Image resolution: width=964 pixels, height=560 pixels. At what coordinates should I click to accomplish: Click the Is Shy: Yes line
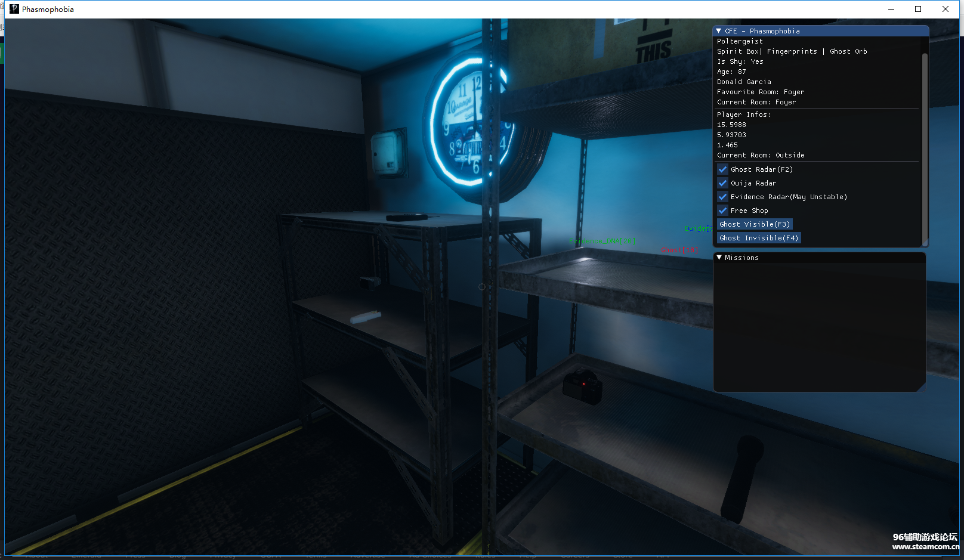click(x=740, y=61)
